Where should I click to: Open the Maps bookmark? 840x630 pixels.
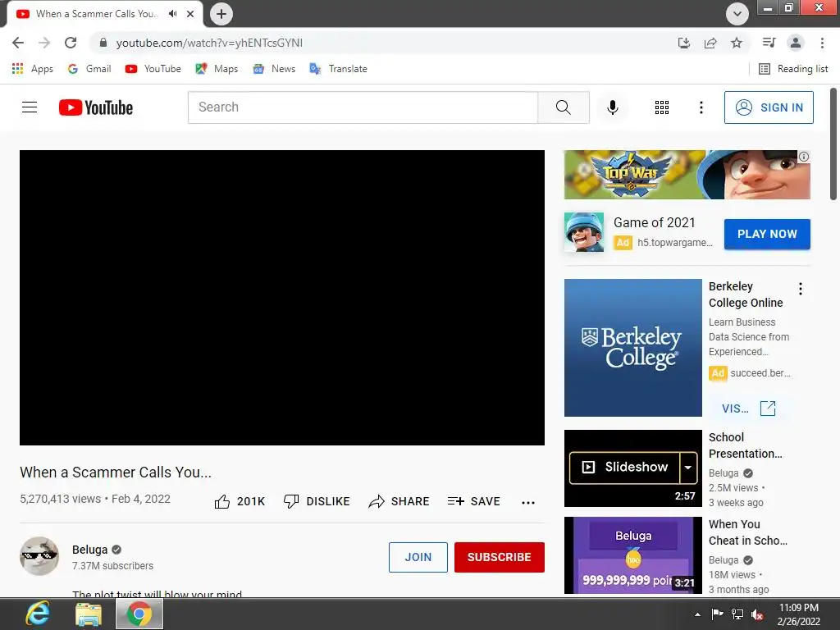tap(217, 69)
